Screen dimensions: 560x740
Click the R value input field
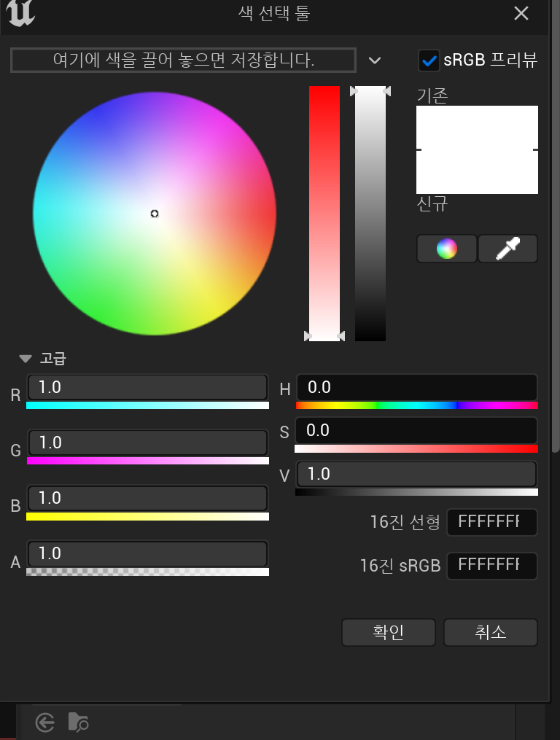point(147,387)
